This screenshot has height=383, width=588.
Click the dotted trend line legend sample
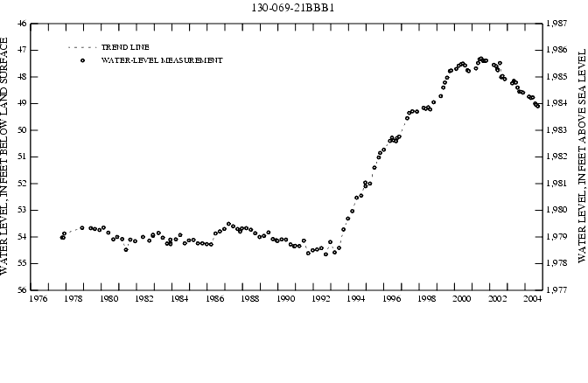[x=82, y=47]
